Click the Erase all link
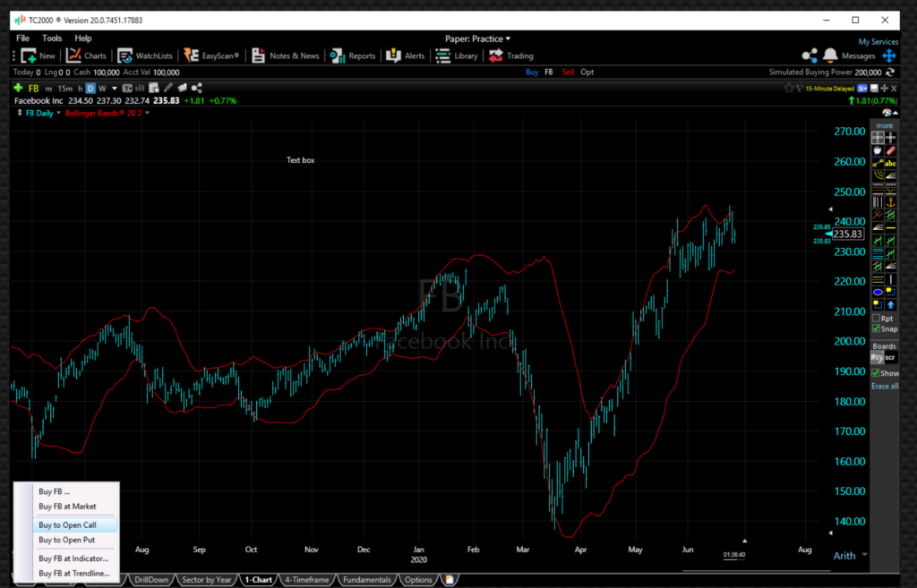This screenshot has height=588, width=917. coord(884,386)
